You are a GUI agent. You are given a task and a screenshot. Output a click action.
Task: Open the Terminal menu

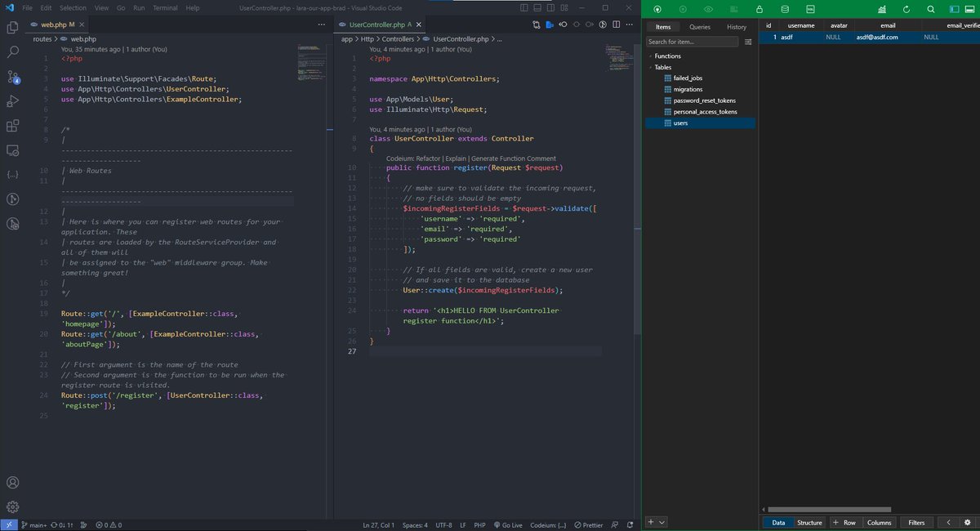165,7
